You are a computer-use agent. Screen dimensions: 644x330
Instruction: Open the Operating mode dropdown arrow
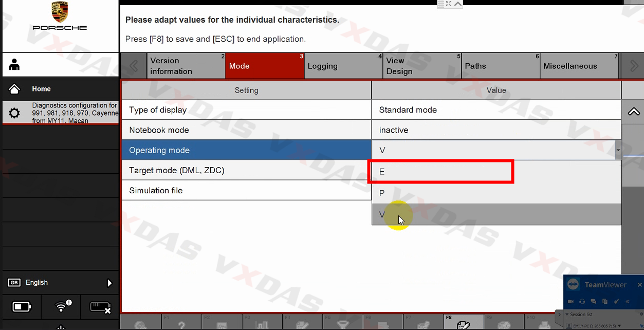(x=618, y=151)
